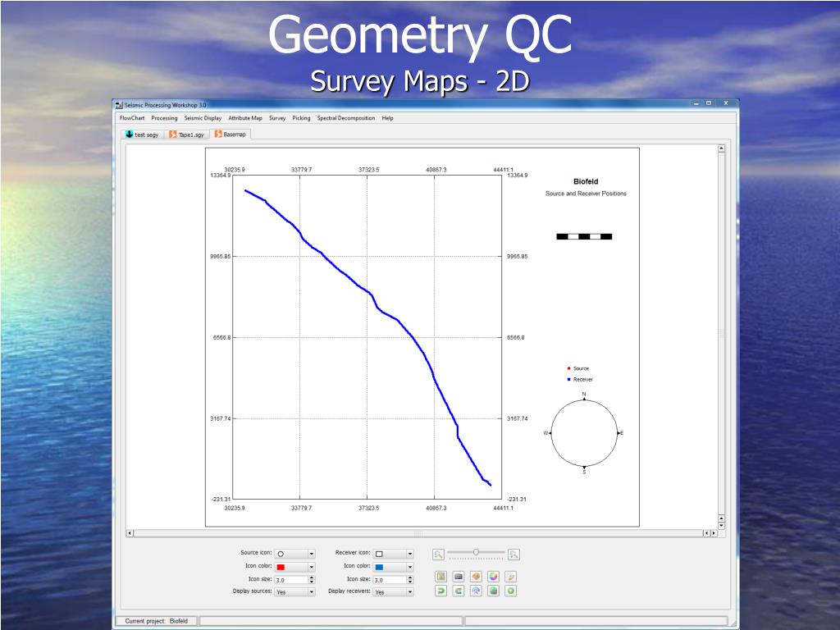Decrease the source Icon size value

tap(312, 582)
